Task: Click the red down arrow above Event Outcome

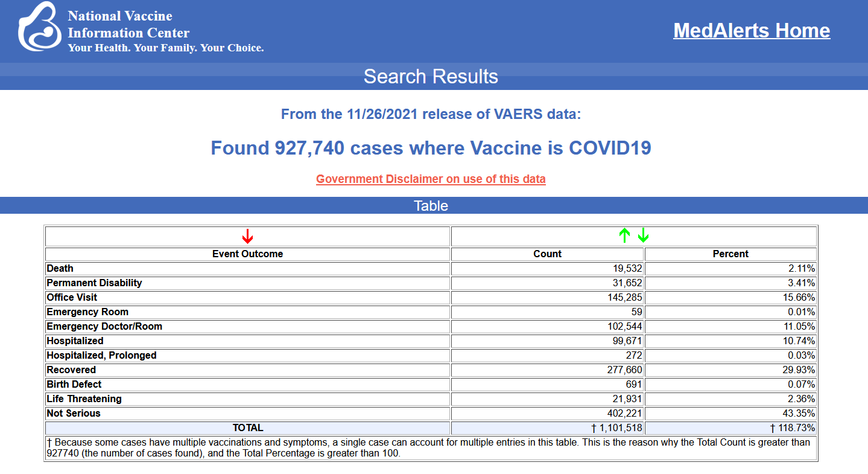Action: pos(247,236)
